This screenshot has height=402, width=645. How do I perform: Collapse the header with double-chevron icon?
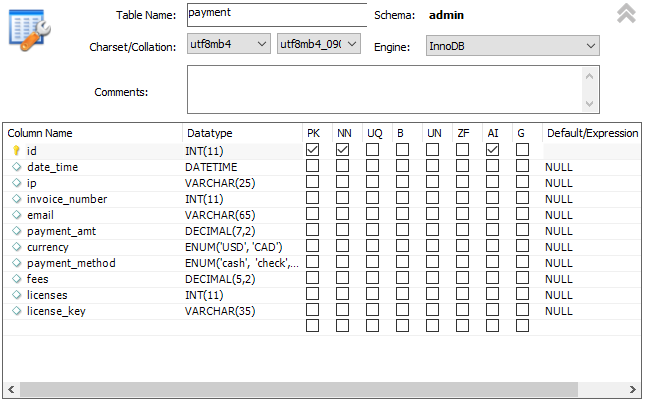(626, 13)
